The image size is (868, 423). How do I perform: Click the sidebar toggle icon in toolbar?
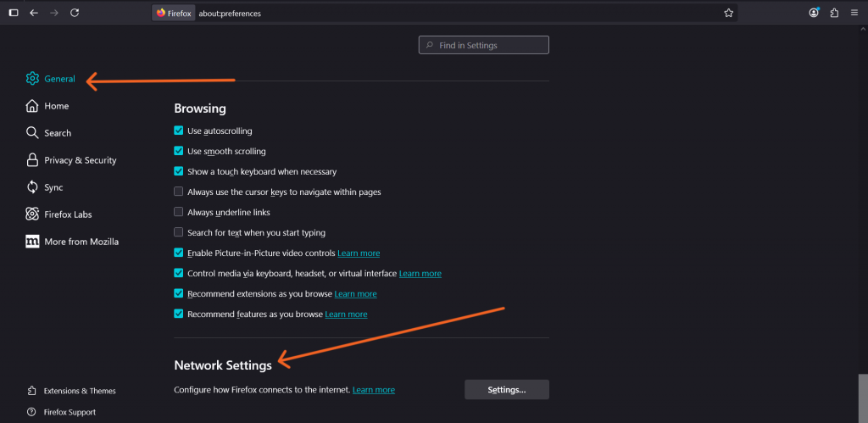pyautogui.click(x=13, y=13)
